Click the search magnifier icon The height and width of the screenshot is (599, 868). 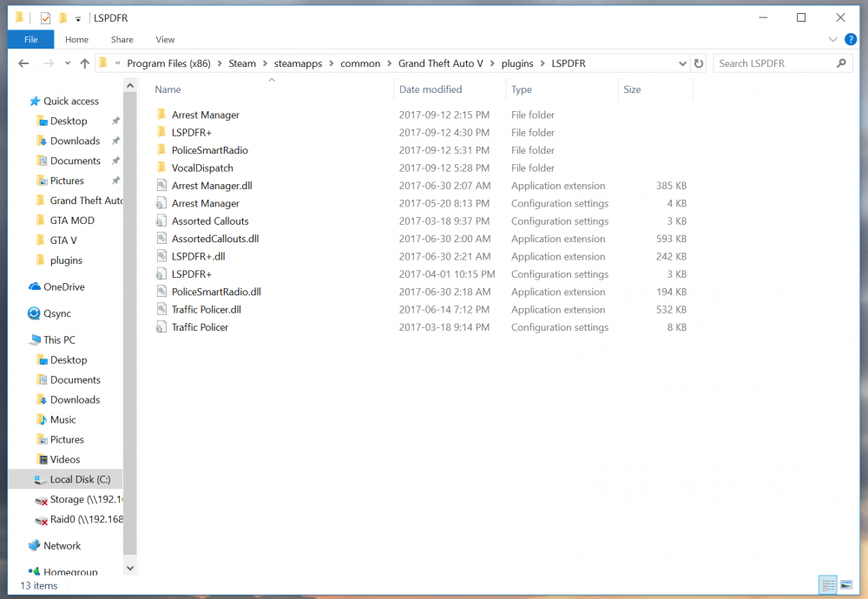841,63
